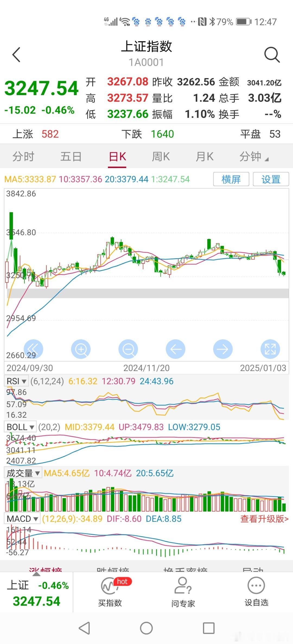The width and height of the screenshot is (293, 644).
Task: Zoom in the K-line chart
Action: (81, 349)
